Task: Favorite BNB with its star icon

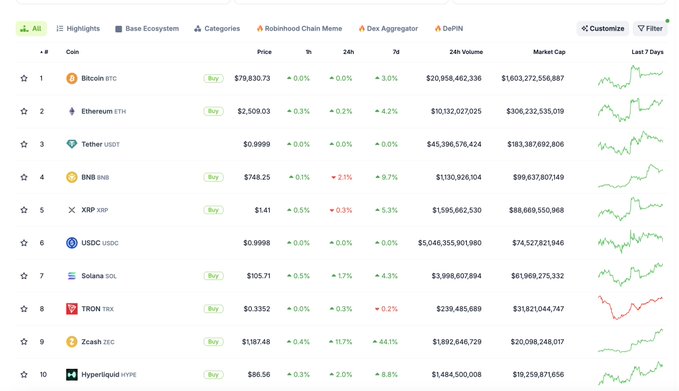Action: [x=24, y=177]
